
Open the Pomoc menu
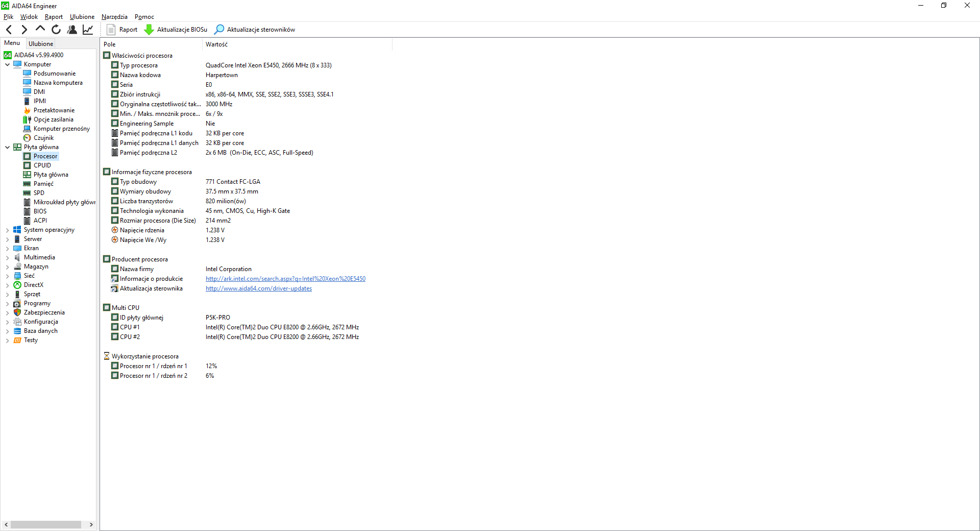[144, 17]
